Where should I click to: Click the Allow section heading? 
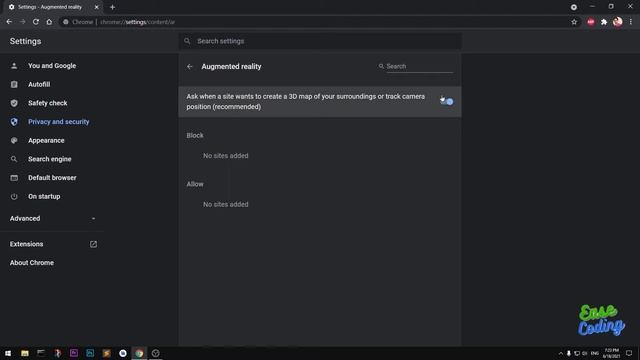[x=195, y=184]
